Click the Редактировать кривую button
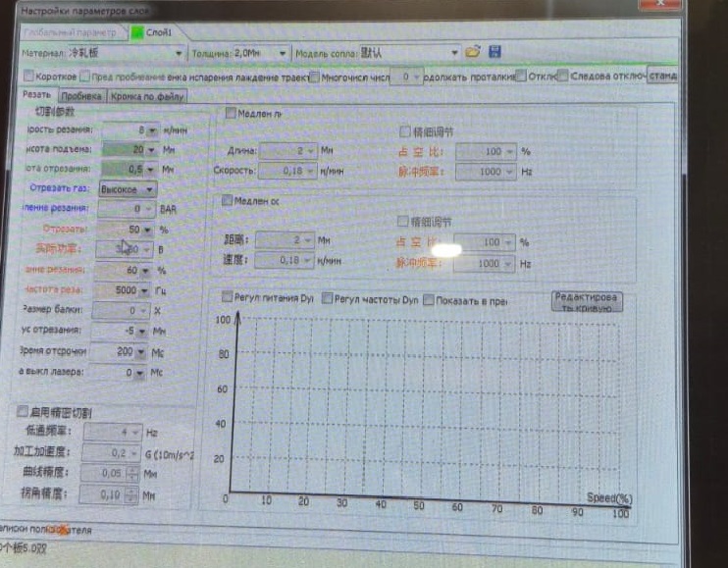 (x=587, y=301)
